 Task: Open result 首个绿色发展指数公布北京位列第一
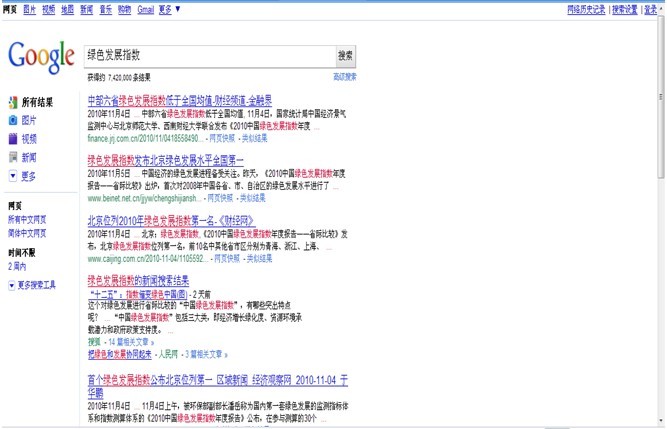coord(218,386)
